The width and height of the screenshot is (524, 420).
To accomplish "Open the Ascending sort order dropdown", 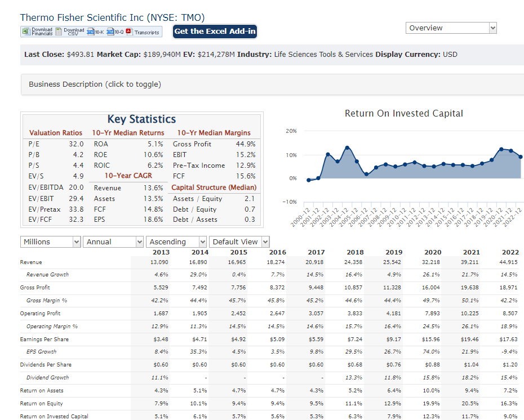I will point(176,242).
